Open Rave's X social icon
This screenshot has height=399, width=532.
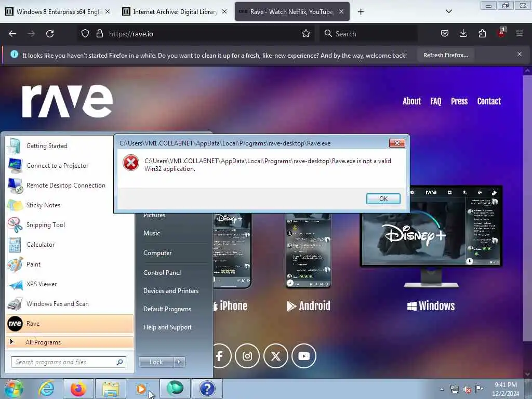click(x=275, y=356)
